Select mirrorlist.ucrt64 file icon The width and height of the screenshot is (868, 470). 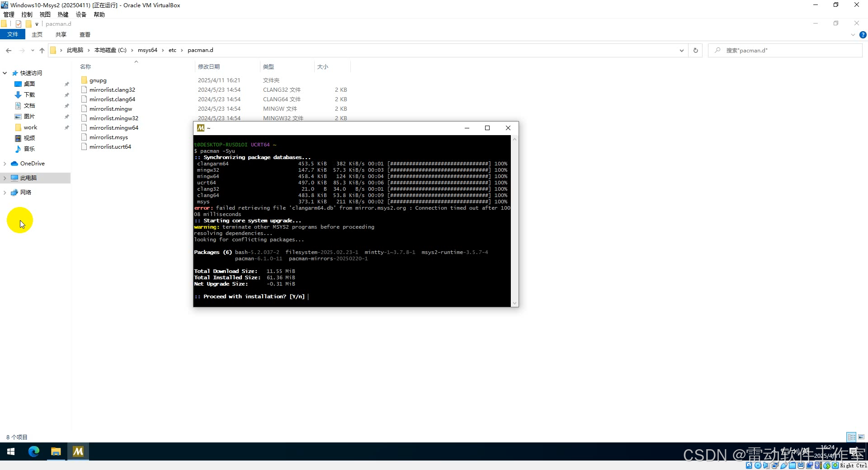84,146
